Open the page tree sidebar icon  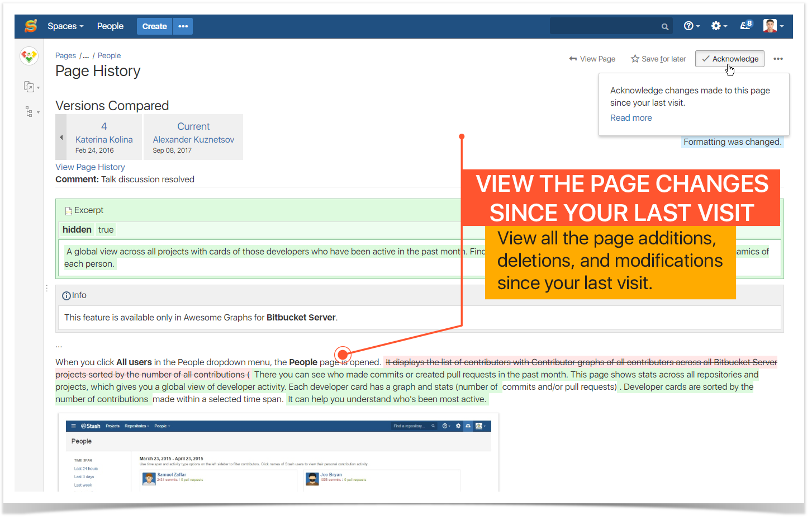coord(29,112)
